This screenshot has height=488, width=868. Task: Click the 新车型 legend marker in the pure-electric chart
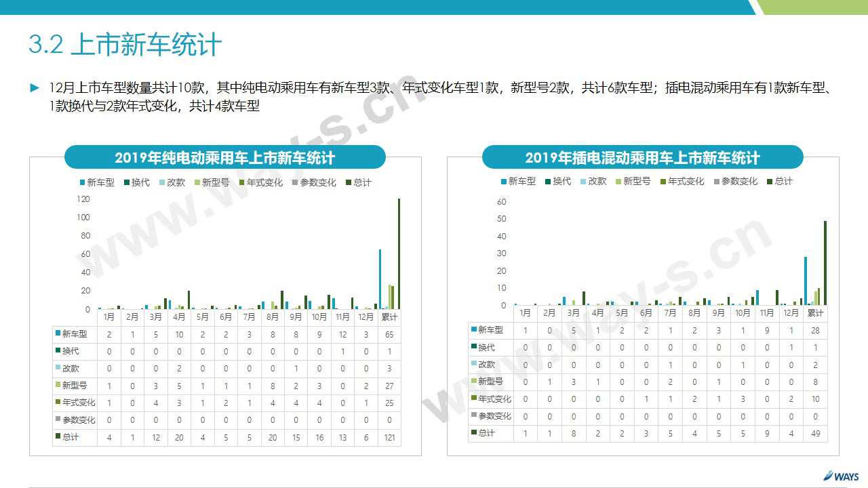point(83,182)
